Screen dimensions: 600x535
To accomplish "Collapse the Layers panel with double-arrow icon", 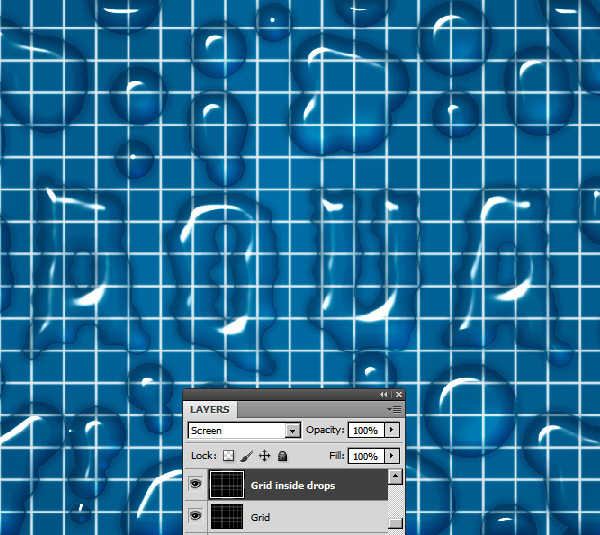I will coord(384,395).
